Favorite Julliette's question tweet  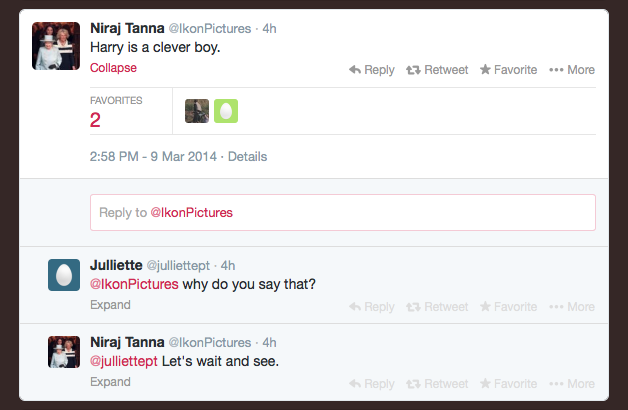coord(508,307)
